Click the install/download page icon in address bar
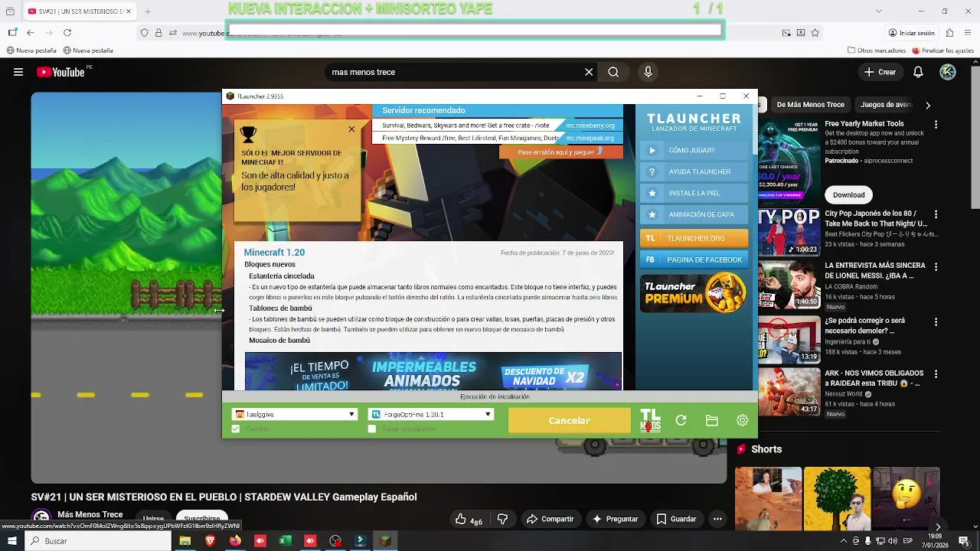980x551 pixels. coord(801,33)
